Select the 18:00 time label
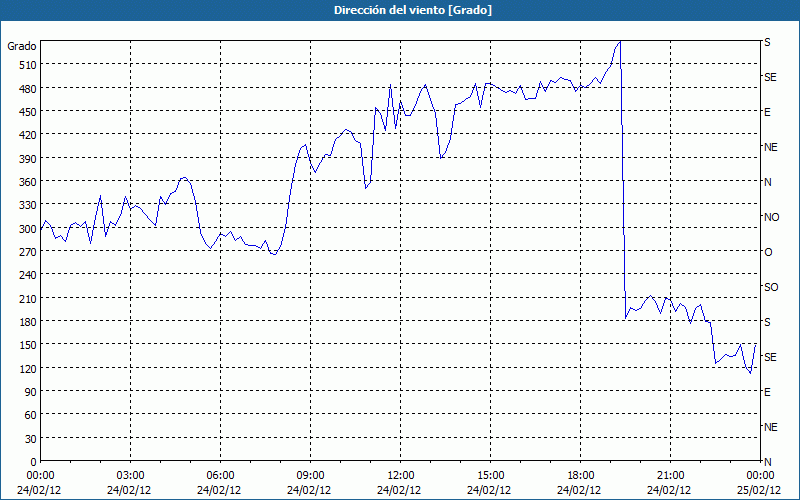 581,476
